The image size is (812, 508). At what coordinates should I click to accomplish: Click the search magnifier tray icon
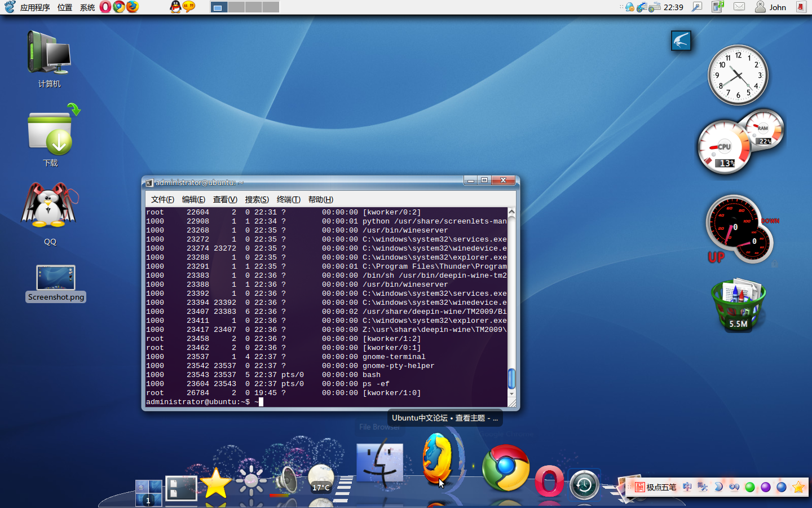697,7
